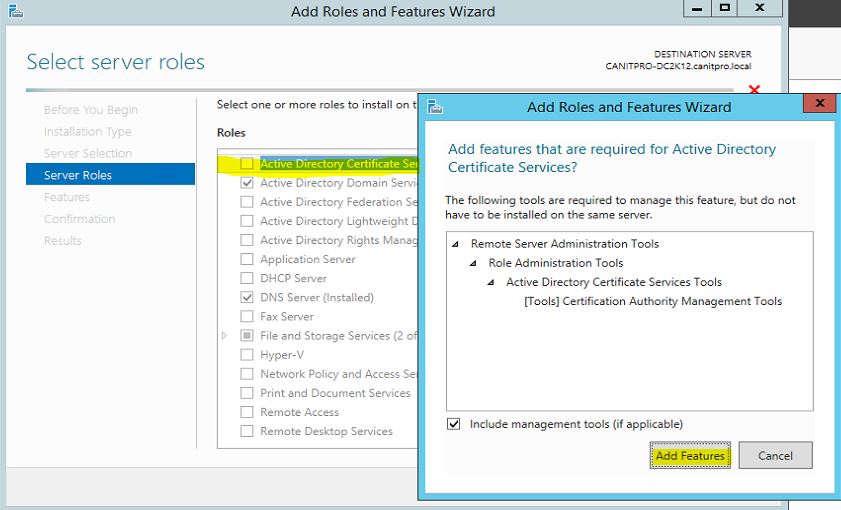This screenshot has width=841, height=510.
Task: Toggle Include management tools checkbox
Action: point(453,424)
